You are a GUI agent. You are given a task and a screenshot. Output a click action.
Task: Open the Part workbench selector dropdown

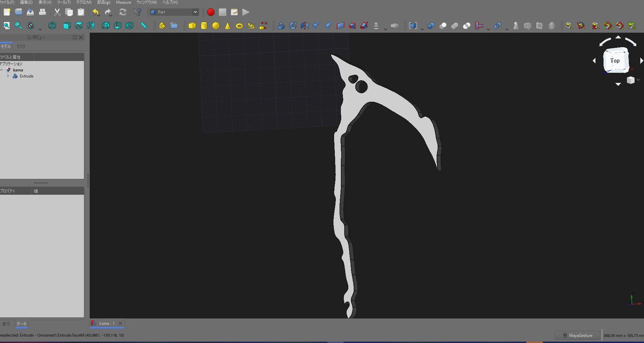(174, 12)
